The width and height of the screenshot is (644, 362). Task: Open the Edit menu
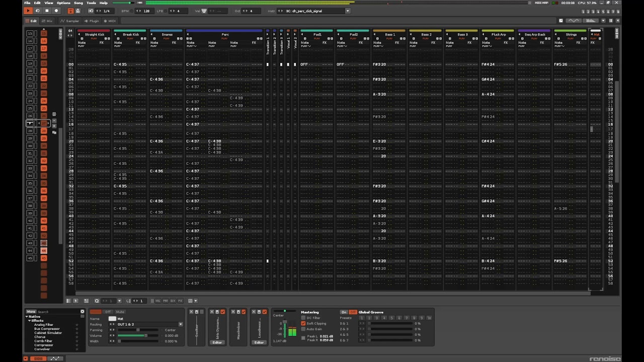click(x=37, y=3)
